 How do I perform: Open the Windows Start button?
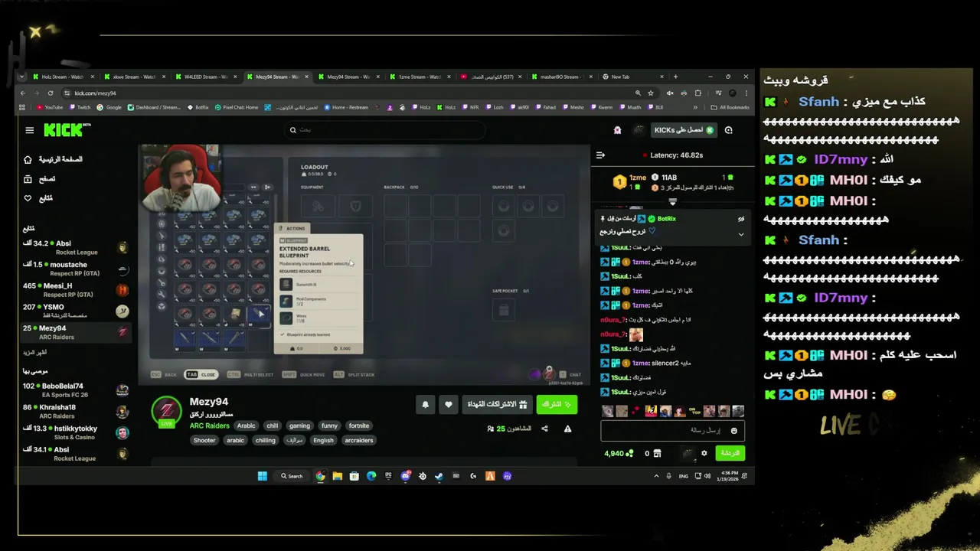[x=263, y=476]
